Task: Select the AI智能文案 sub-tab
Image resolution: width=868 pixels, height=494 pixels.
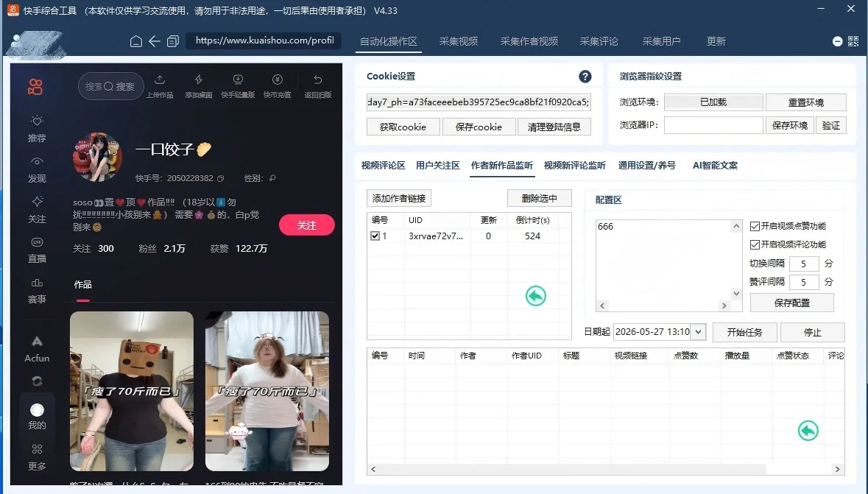Action: pyautogui.click(x=715, y=166)
